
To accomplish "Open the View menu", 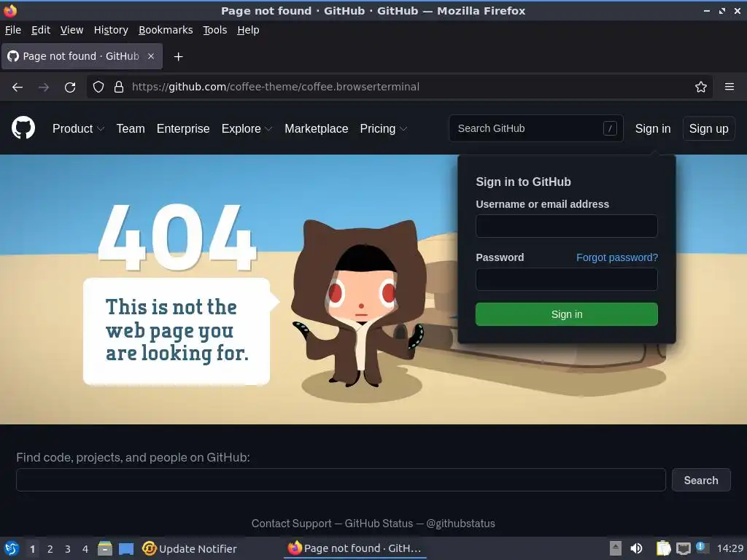I will (72, 30).
